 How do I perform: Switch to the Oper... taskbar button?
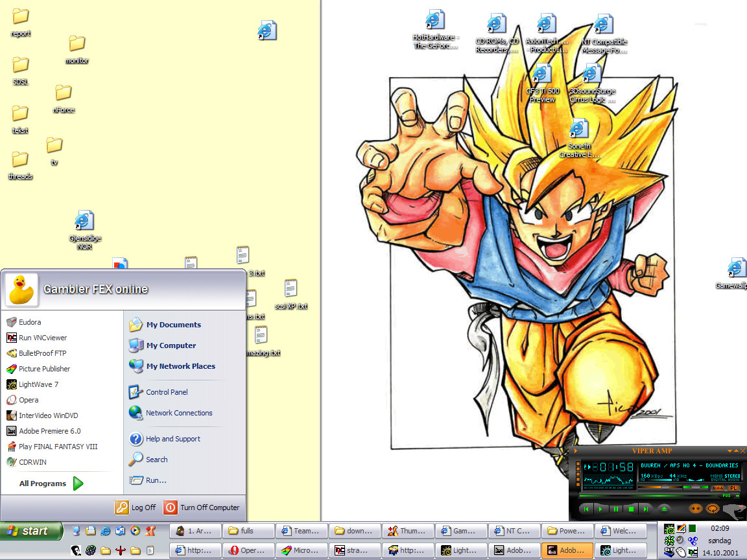(249, 550)
